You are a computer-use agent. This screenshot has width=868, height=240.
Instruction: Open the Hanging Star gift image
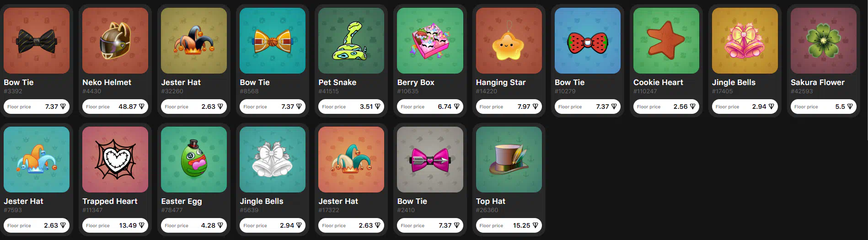pyautogui.click(x=509, y=41)
